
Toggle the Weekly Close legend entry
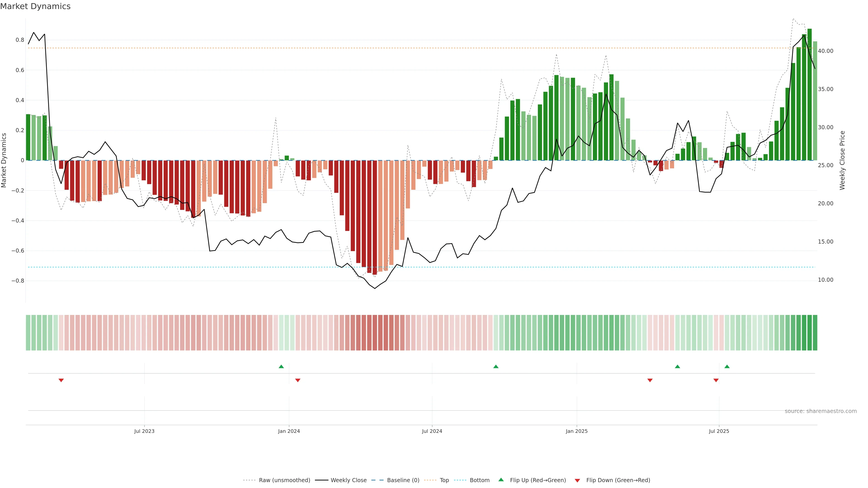pyautogui.click(x=348, y=480)
